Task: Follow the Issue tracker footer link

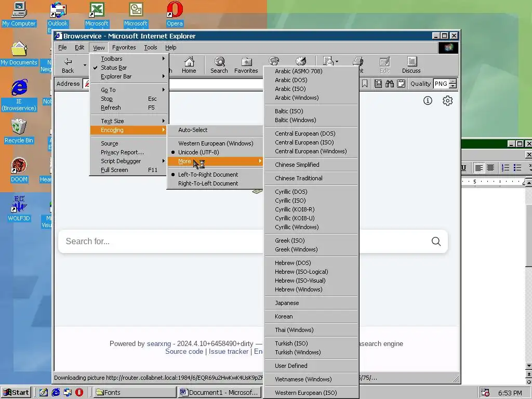Action: (229, 352)
